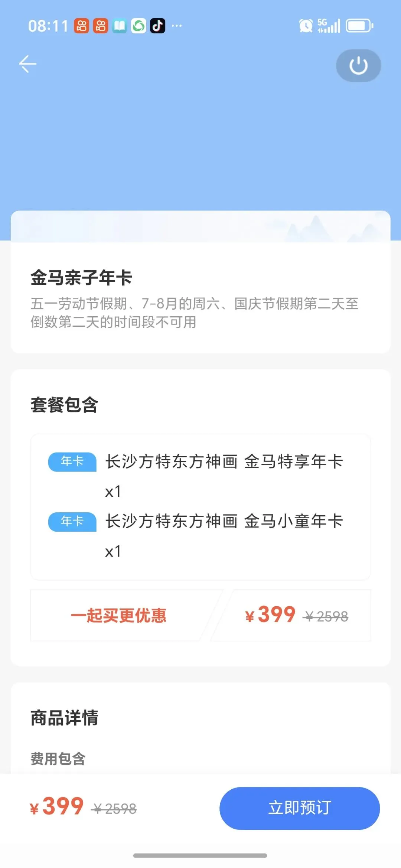This screenshot has width=401, height=868.
Task: Tap the bottom bar ¥399 price
Action: click(56, 807)
